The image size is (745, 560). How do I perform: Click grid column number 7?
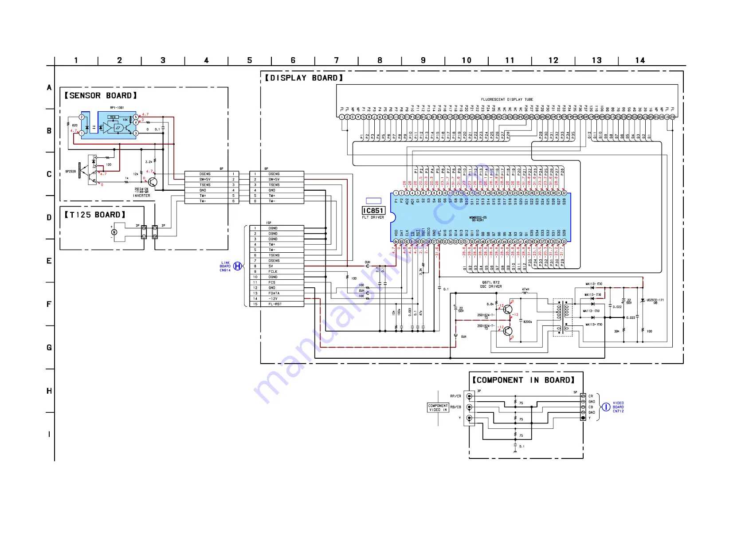point(337,60)
